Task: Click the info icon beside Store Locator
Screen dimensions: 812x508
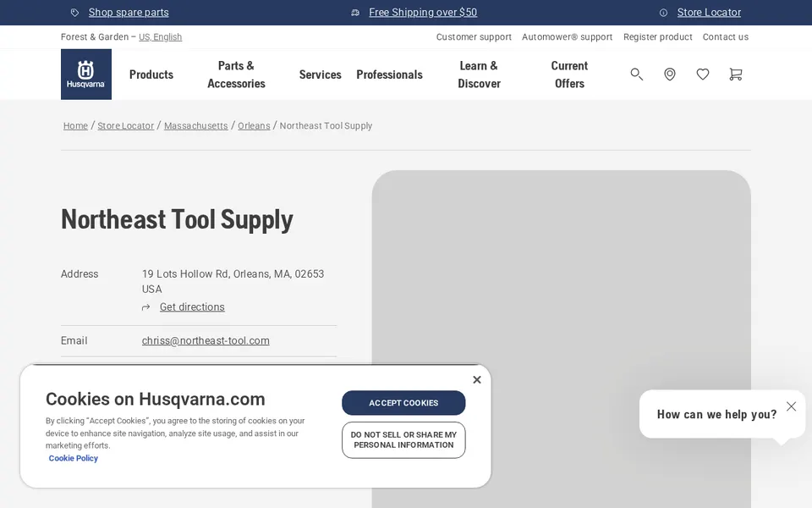Action: [663, 13]
